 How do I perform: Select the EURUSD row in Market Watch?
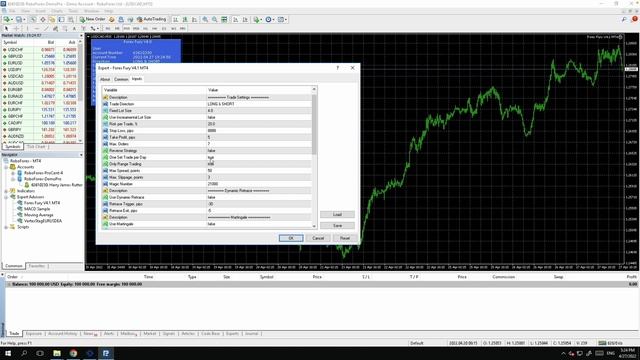point(41,63)
